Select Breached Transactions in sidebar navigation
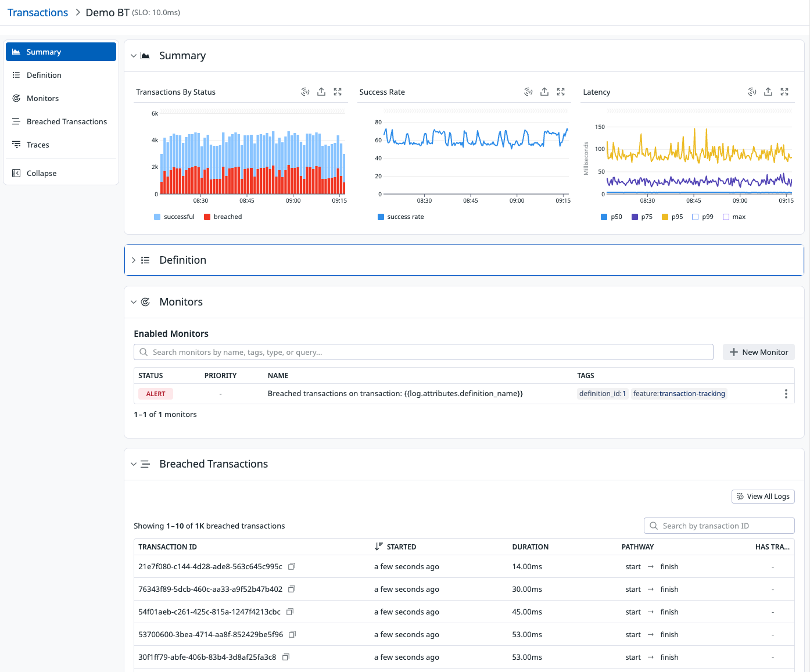810x672 pixels. pos(66,121)
